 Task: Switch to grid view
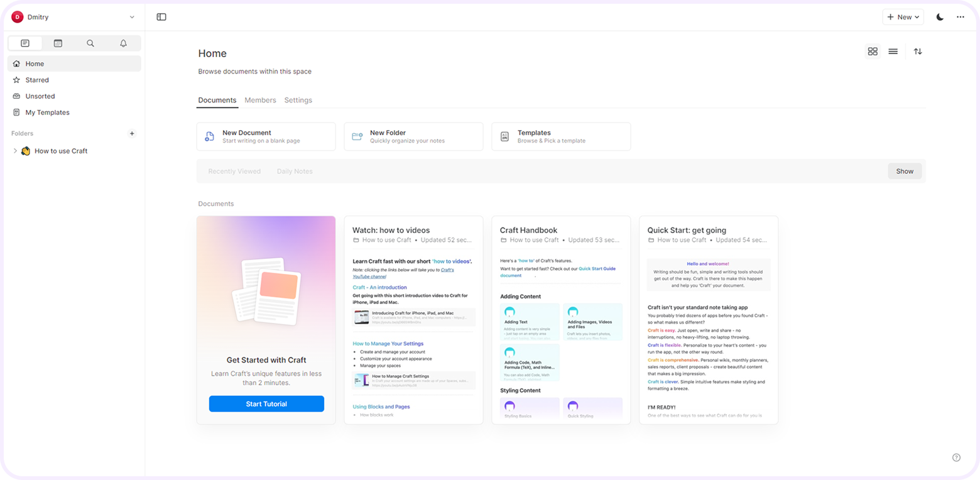(x=873, y=52)
